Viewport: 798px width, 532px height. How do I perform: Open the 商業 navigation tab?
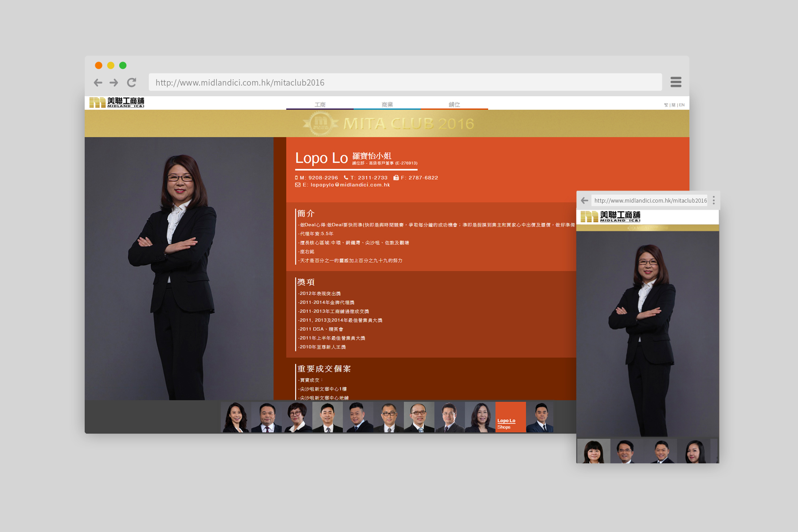(x=387, y=105)
